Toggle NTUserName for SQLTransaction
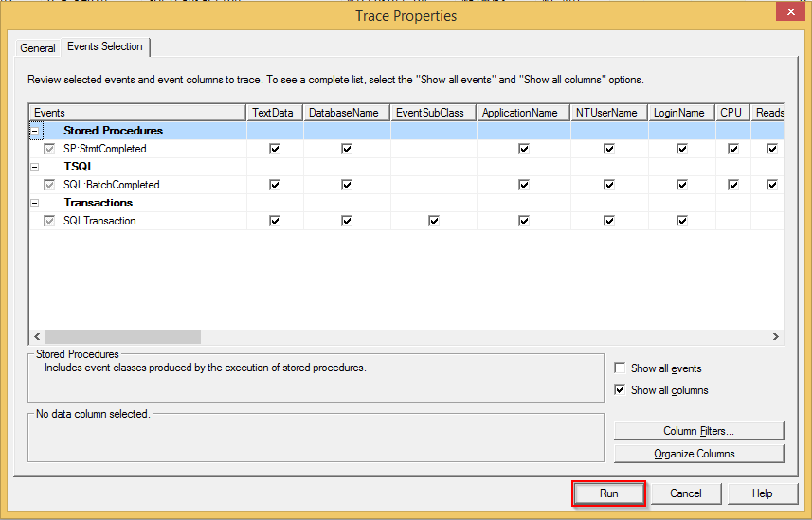 click(x=609, y=221)
